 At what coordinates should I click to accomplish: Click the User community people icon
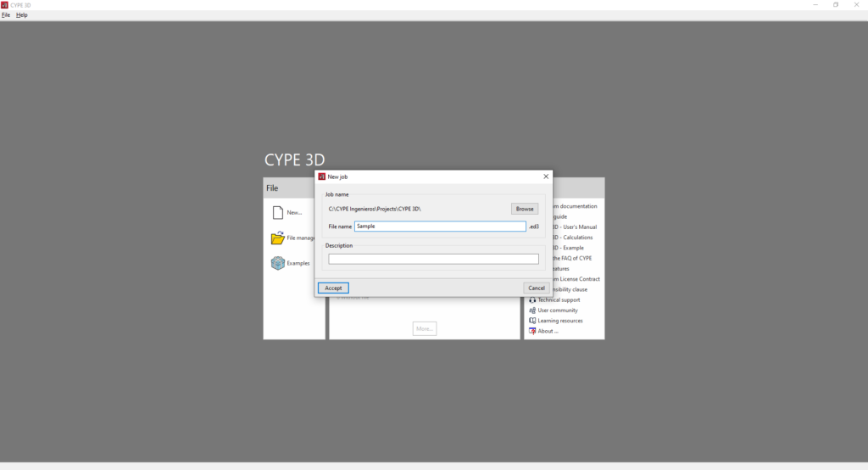pos(532,311)
